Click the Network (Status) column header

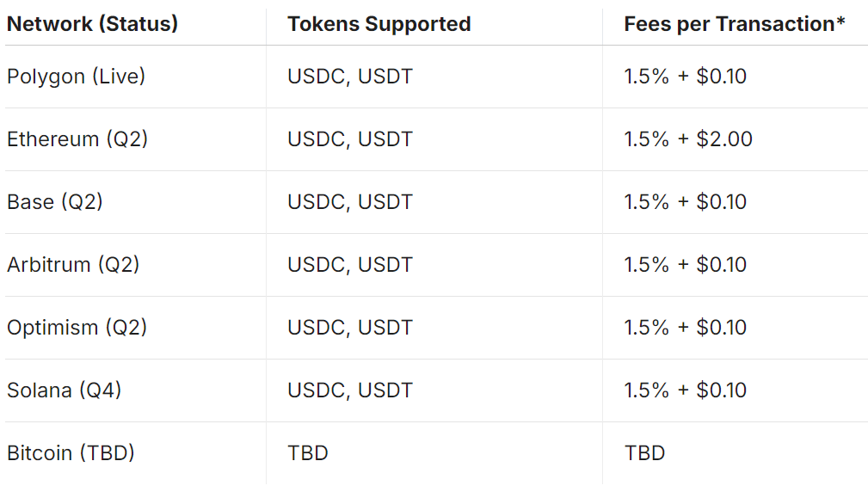(x=92, y=24)
